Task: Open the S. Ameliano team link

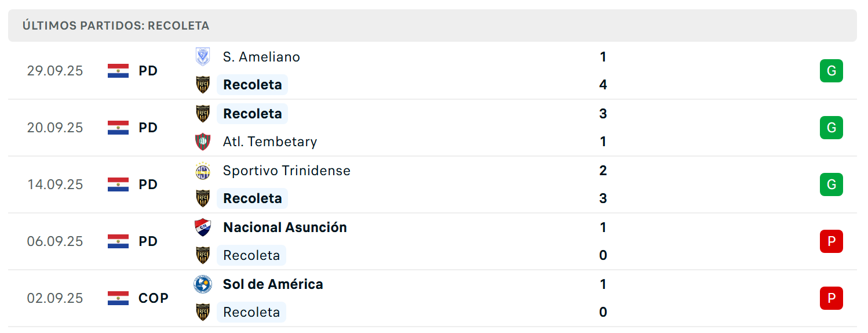Action: coord(261,57)
